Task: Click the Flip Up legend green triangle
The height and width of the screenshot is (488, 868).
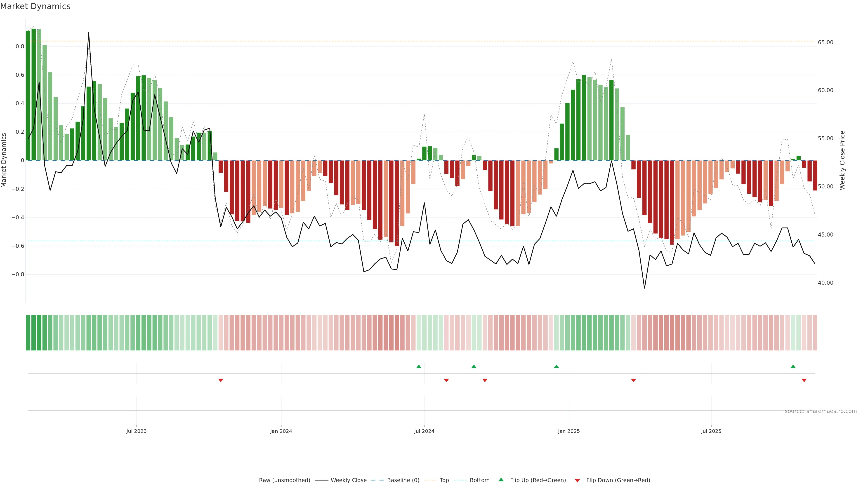Action: 501,480
